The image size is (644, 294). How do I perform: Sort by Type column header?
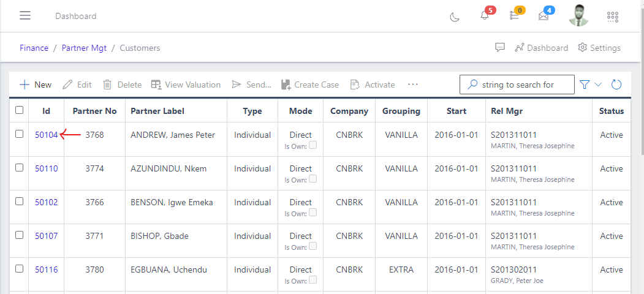(x=252, y=111)
